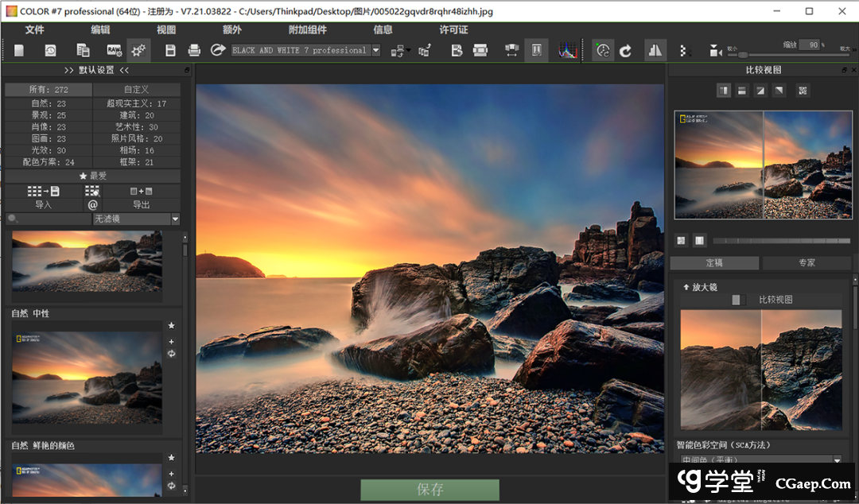Click the 保存 button
This screenshot has width=859, height=504.
click(429, 490)
